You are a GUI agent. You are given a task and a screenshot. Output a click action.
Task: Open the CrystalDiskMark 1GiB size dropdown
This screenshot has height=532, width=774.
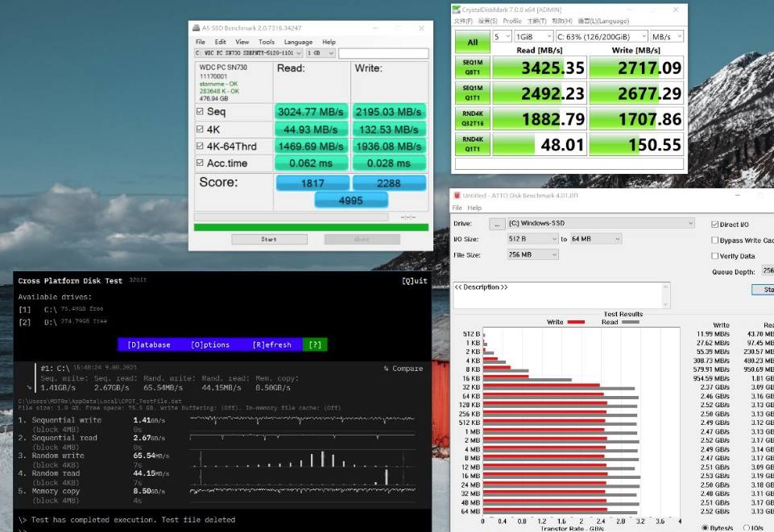(533, 36)
